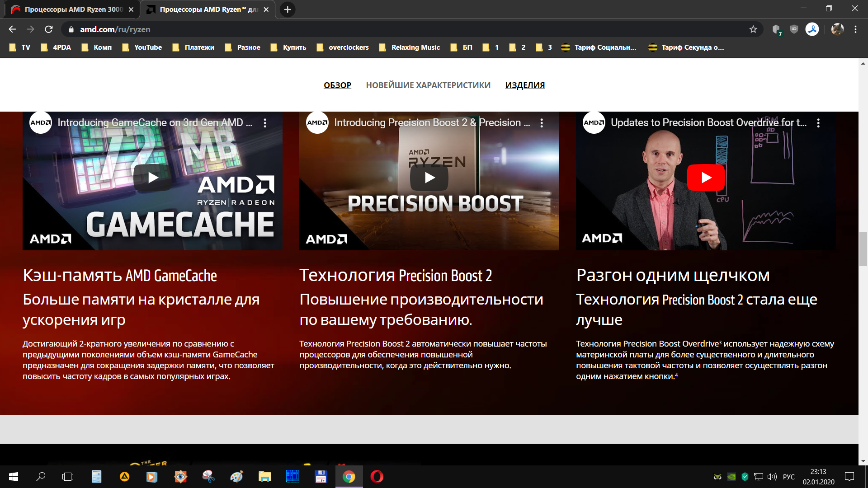
Task: Bookmark this page with star icon
Action: (x=753, y=29)
